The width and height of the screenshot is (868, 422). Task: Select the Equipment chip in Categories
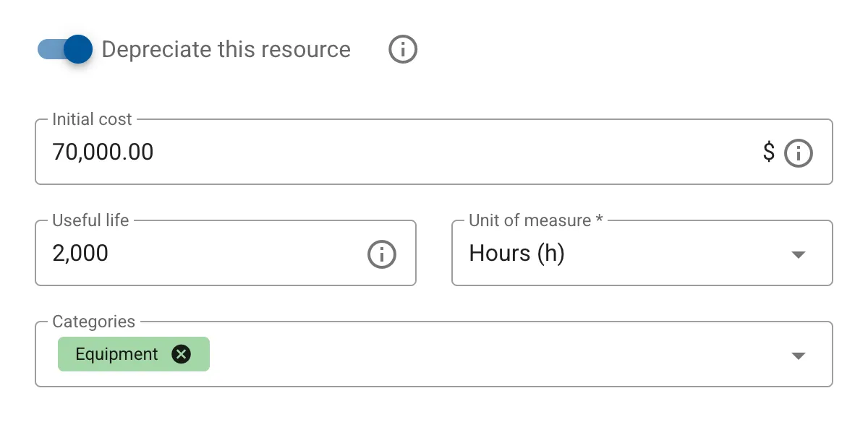pyautogui.click(x=116, y=354)
